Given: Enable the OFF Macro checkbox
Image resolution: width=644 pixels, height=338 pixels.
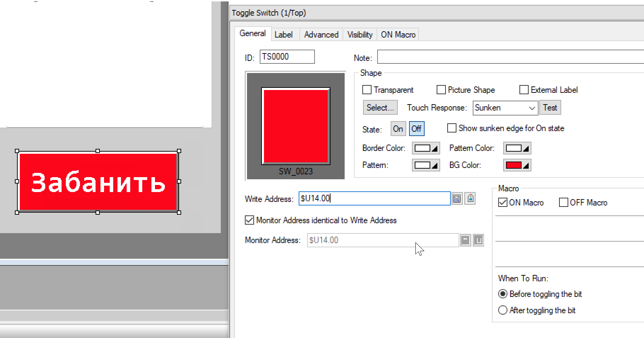Looking at the screenshot, I should click(x=564, y=203).
